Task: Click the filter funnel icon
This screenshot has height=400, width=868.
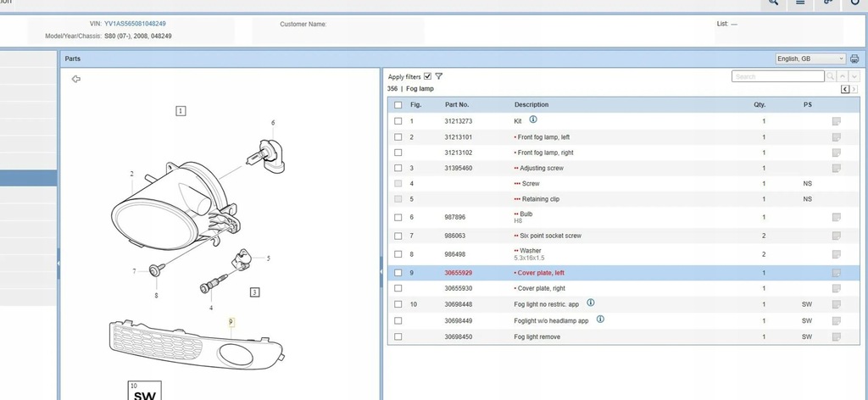Action: (x=438, y=76)
